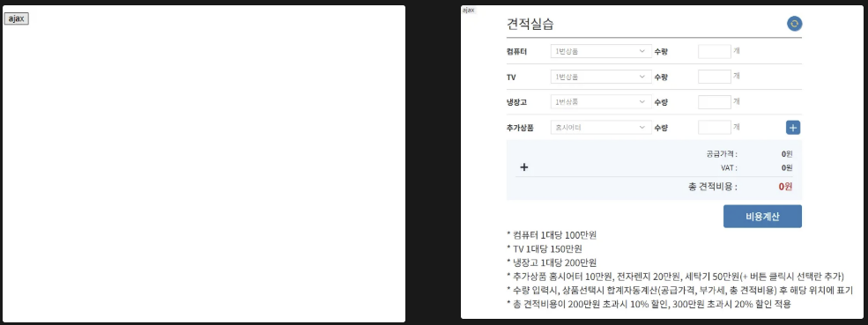The width and height of the screenshot is (868, 325).
Task: Click the blue plus icon in 추가상품 row
Action: 793,128
